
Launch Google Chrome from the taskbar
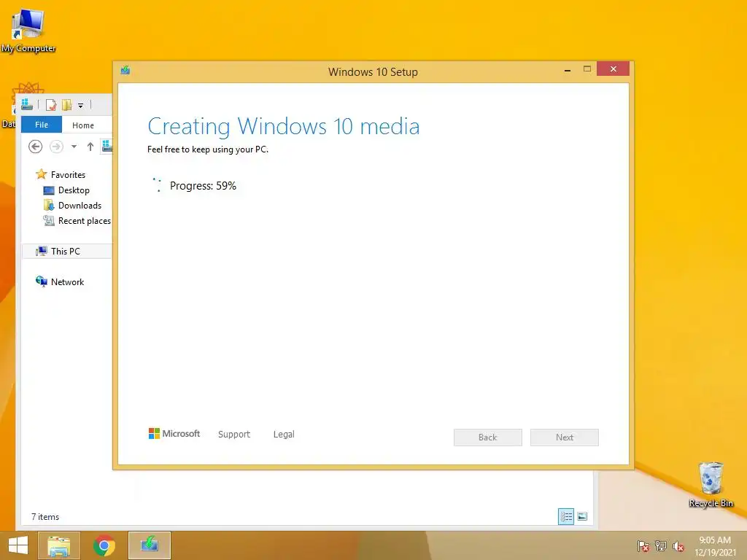(104, 545)
